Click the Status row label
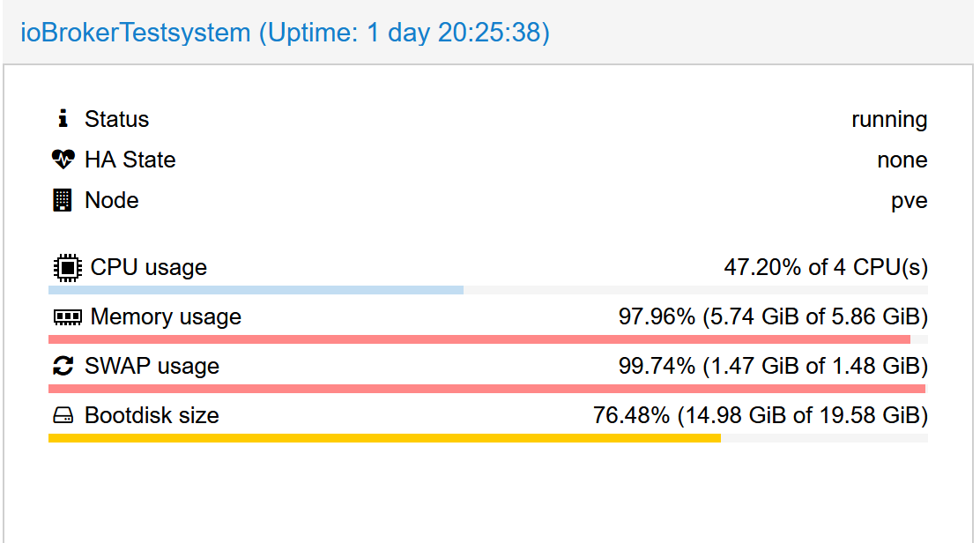The height and width of the screenshot is (543, 980). pyautogui.click(x=116, y=119)
